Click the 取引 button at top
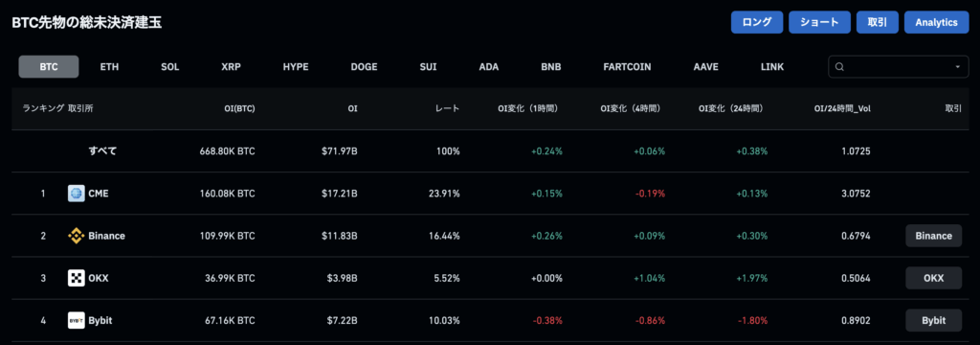This screenshot has width=980, height=345. (x=877, y=22)
